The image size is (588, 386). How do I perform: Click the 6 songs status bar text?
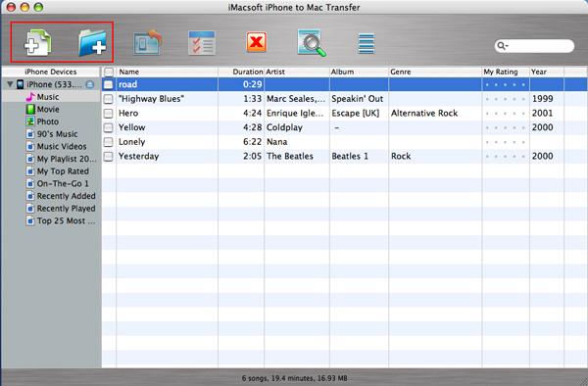tap(294, 378)
